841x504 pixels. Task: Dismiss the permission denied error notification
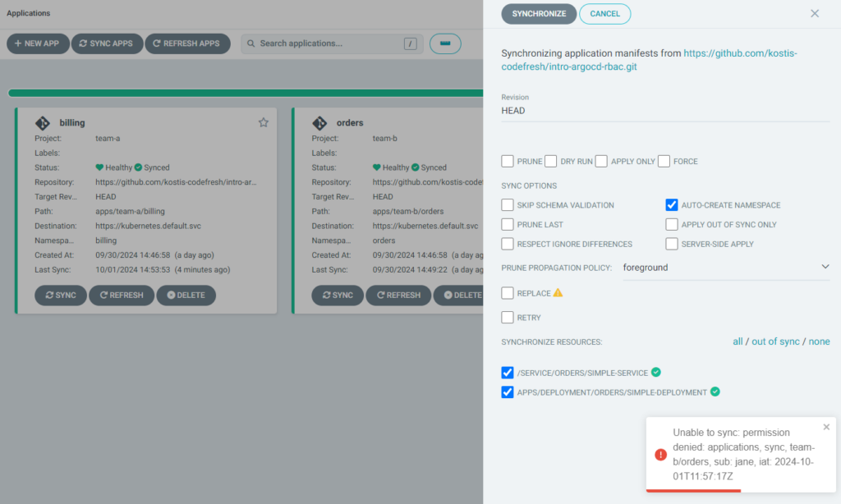826,427
